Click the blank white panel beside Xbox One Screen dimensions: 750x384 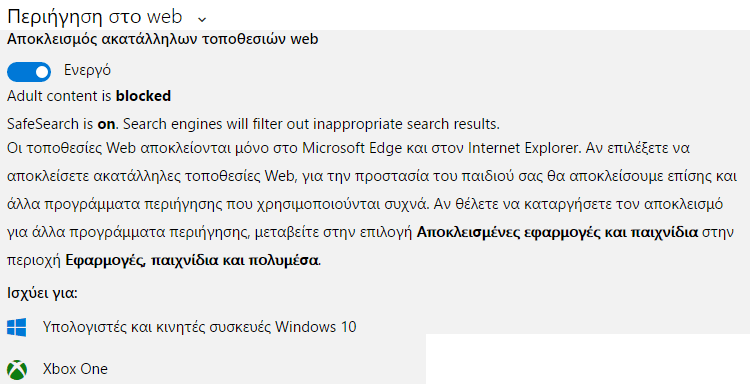[587, 359]
